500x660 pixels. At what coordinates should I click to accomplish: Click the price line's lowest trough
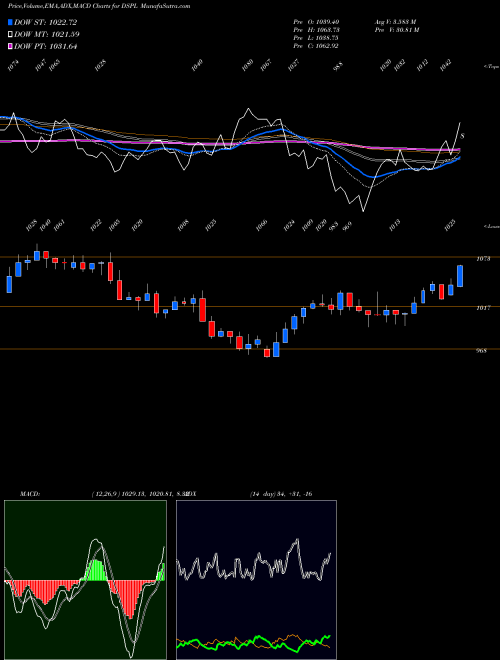(363, 210)
